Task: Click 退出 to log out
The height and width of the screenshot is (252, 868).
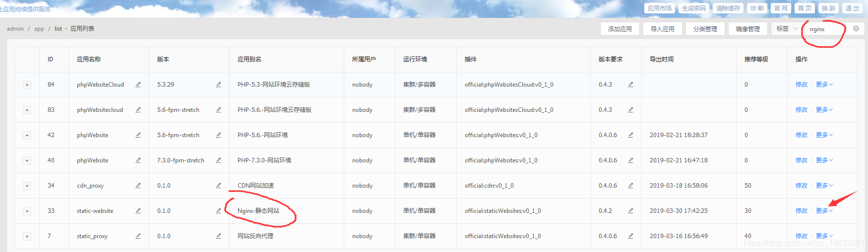Action: [853, 8]
